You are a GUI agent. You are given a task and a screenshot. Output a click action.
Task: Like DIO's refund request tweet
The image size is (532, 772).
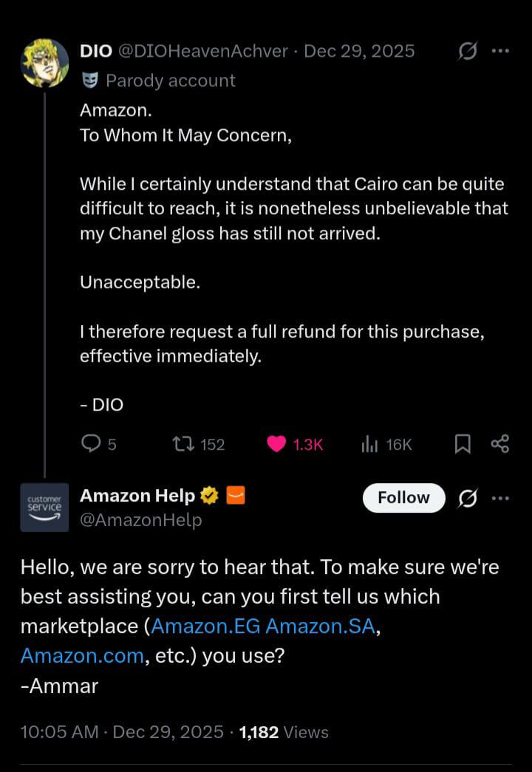[x=276, y=443]
